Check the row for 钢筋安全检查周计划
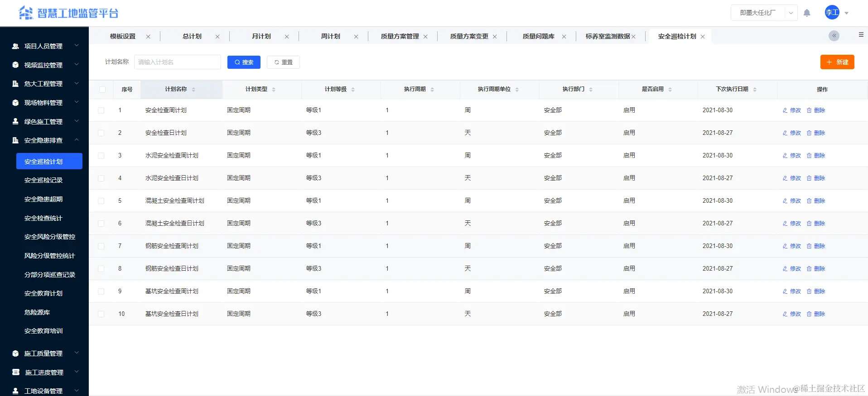The image size is (868, 396). pos(101,246)
